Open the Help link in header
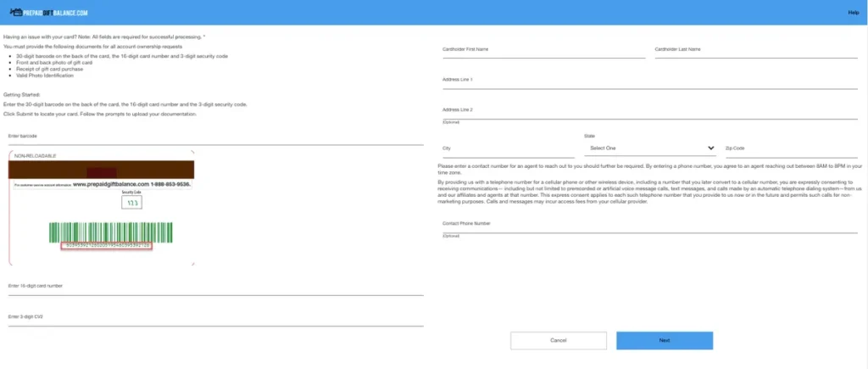This screenshot has width=868, height=369. pyautogui.click(x=853, y=13)
